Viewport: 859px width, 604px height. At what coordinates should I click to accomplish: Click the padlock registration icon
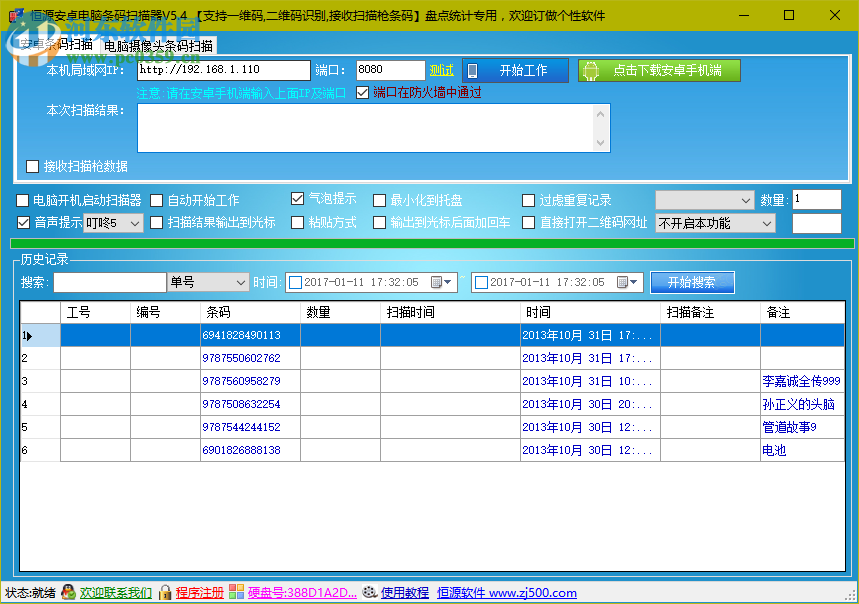(x=165, y=592)
